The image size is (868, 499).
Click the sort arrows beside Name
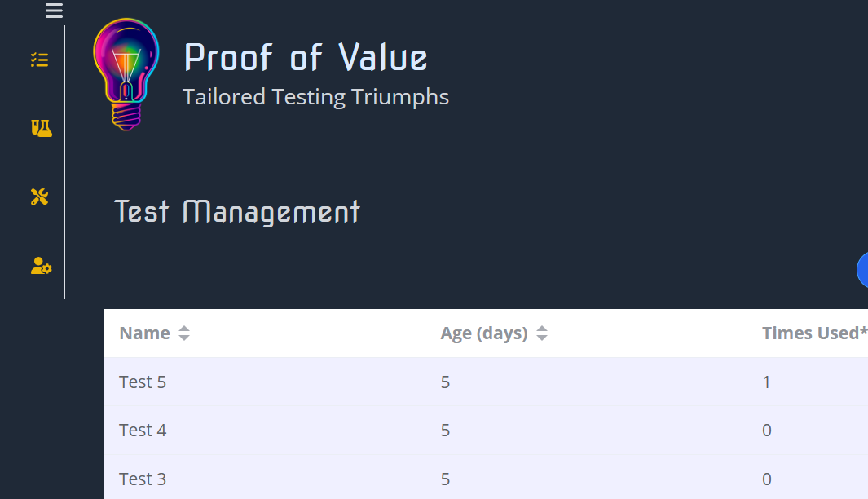pyautogui.click(x=184, y=333)
